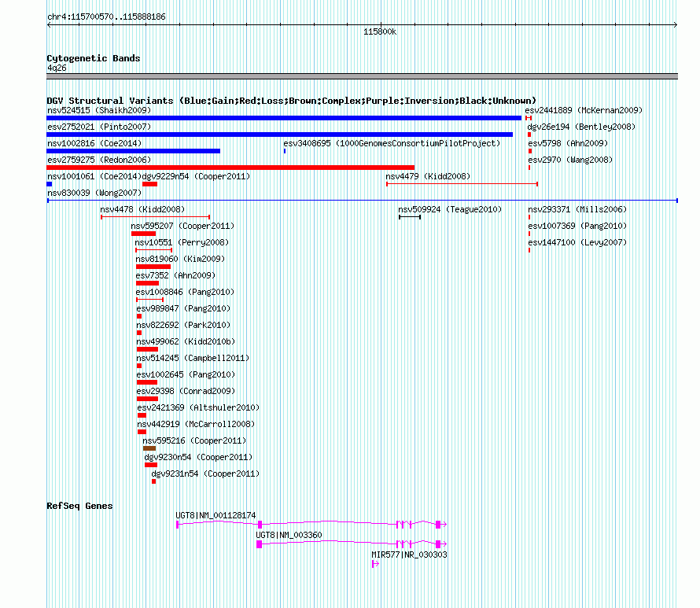Select nsv819060 (Kim2009) label

pos(180,259)
